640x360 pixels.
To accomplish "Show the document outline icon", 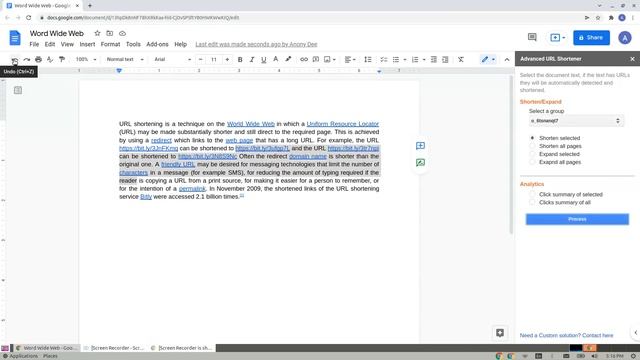I will (x=18, y=90).
